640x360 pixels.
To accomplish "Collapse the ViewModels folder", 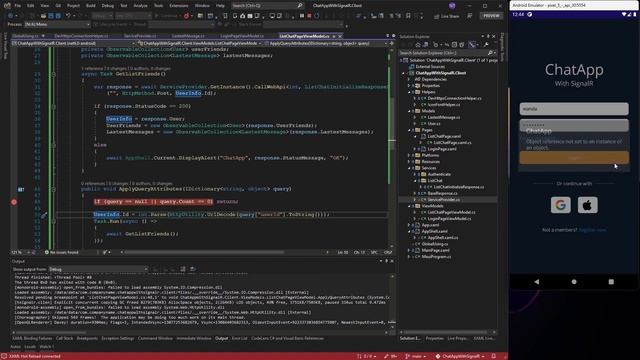I will [409, 206].
